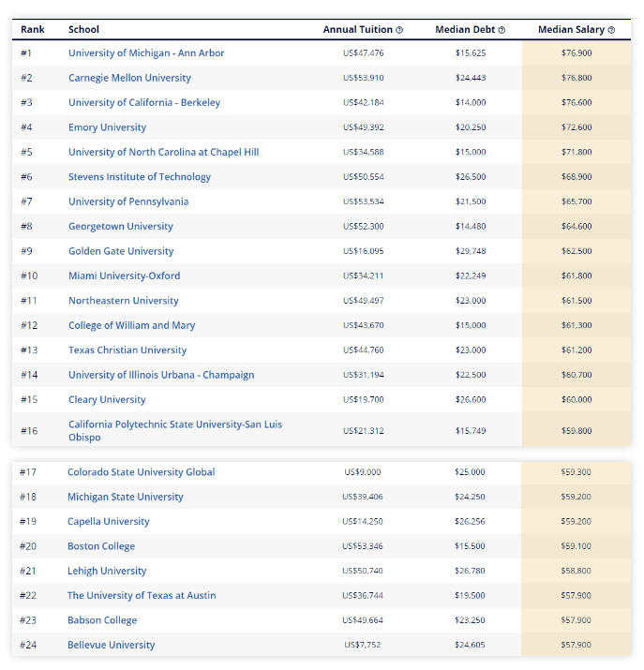Open Golden Gate University link
The image size is (644, 670).
[x=121, y=251]
